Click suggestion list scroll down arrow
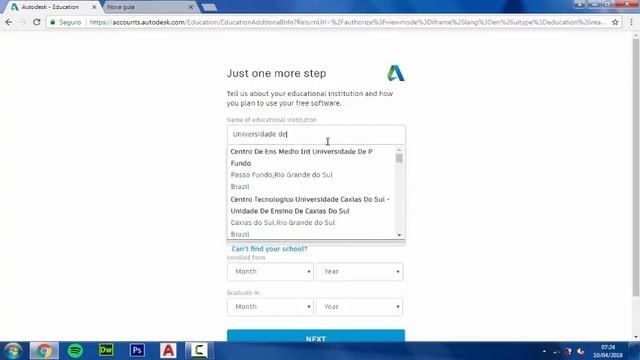Image resolution: width=640 pixels, height=360 pixels. click(399, 235)
